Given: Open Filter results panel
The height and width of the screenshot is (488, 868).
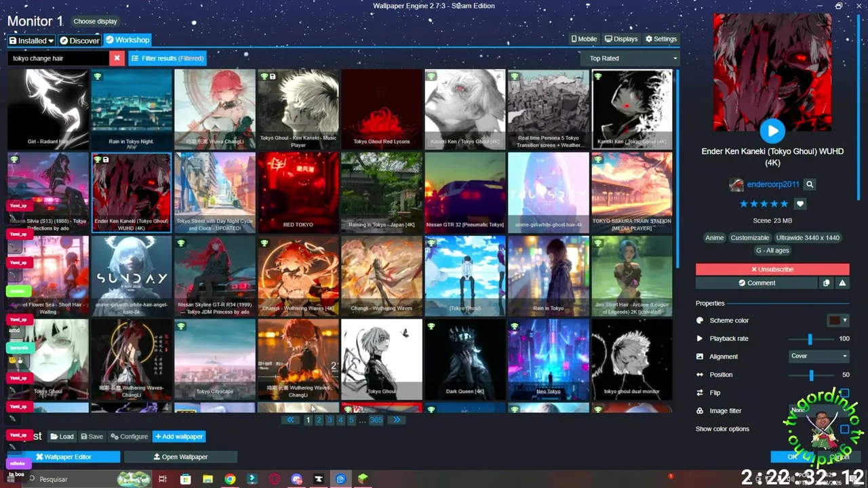Looking at the screenshot, I should (167, 58).
